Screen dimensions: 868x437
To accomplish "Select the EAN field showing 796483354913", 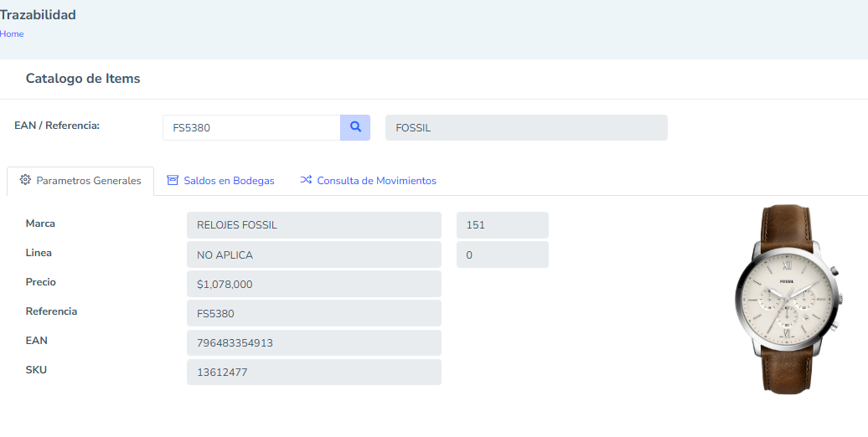I will click(313, 342).
